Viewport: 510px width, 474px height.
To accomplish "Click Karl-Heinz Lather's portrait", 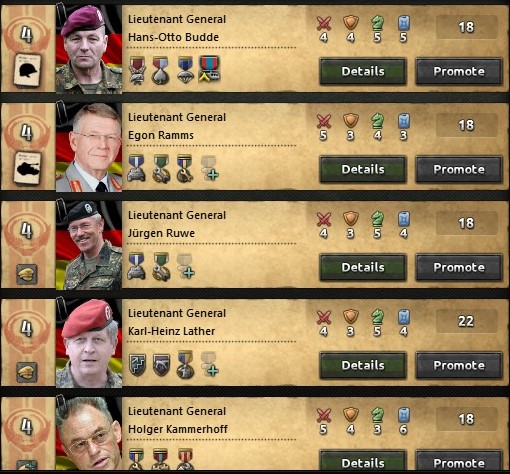I will point(89,343).
